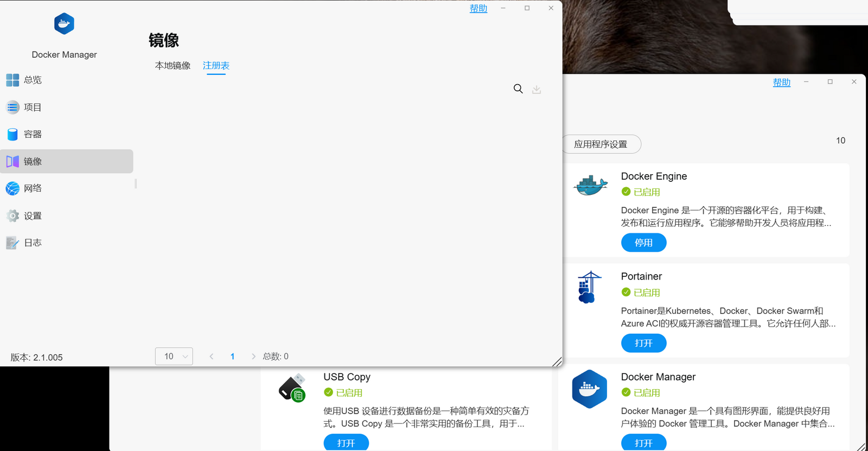Click the Docker Engine title text
Screen dimensions: 868x451
tap(654, 176)
